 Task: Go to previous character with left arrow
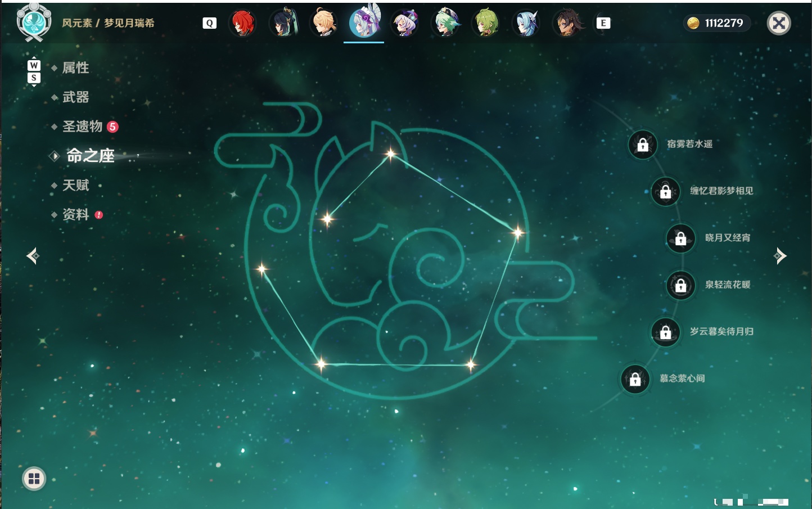(x=33, y=256)
